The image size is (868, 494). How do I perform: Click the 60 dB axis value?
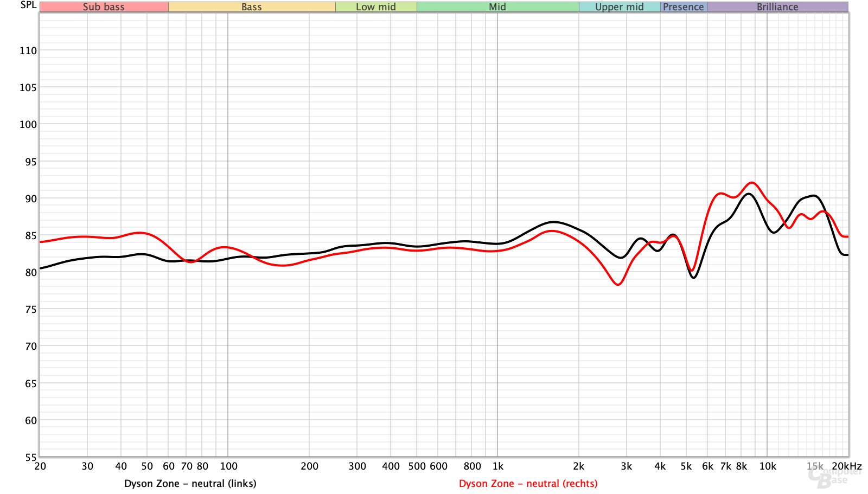[31, 420]
